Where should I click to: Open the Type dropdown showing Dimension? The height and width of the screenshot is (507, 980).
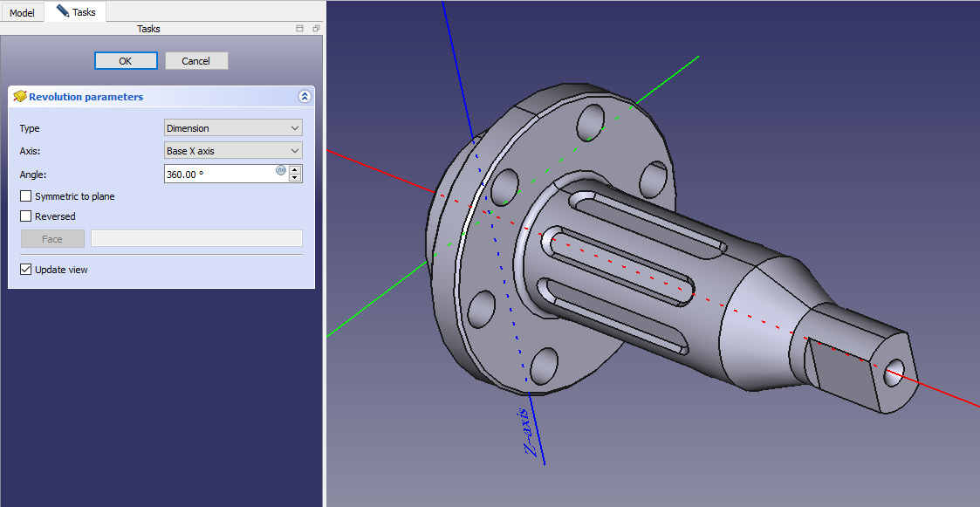point(233,128)
